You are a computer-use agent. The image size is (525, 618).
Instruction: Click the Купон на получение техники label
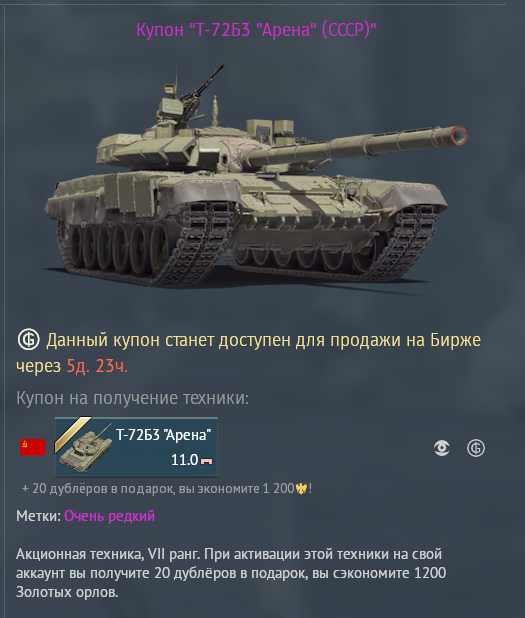(x=132, y=398)
